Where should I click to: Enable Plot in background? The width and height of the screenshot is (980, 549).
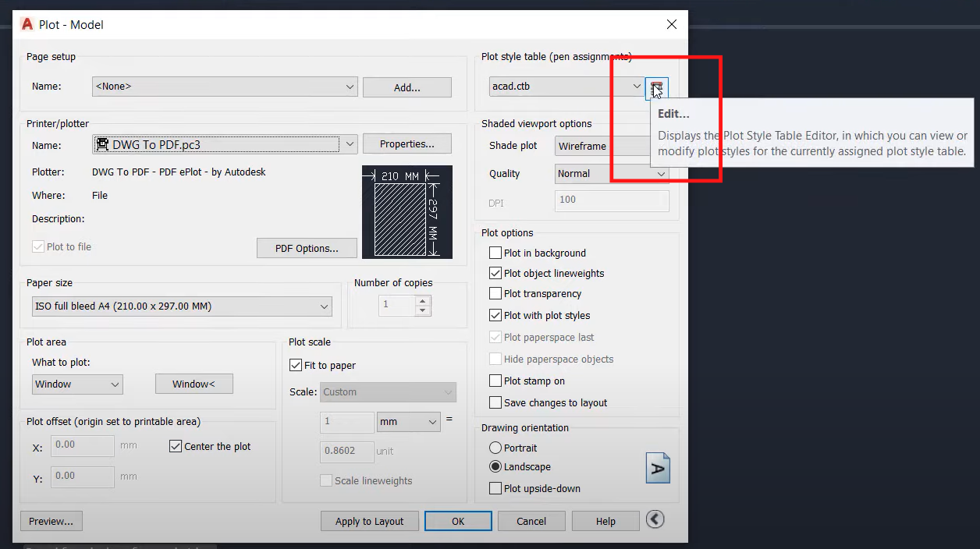tap(495, 253)
